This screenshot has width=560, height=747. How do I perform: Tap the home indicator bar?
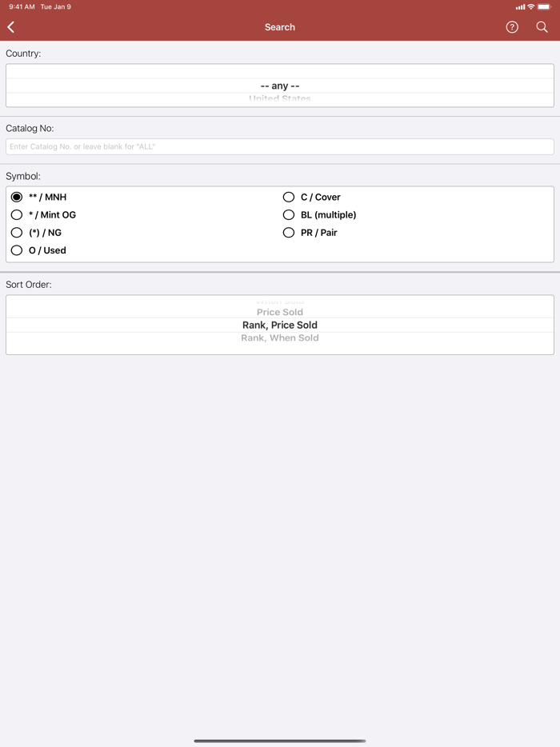pos(280,741)
